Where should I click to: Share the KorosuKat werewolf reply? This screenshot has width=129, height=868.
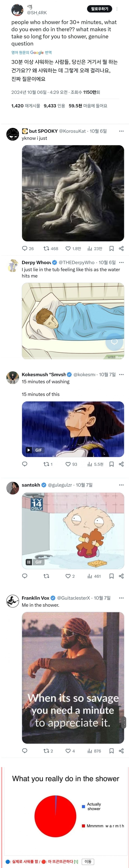[x=121, y=248]
